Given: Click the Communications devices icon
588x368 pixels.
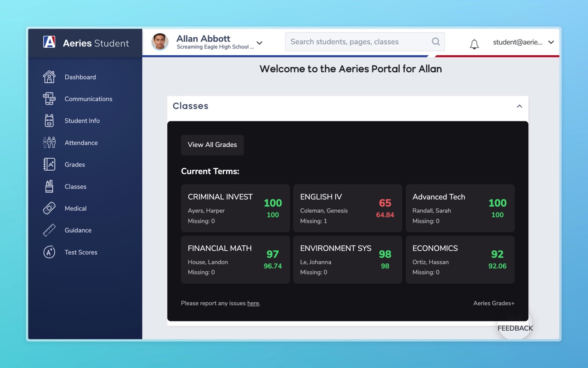Looking at the screenshot, I should click(49, 98).
